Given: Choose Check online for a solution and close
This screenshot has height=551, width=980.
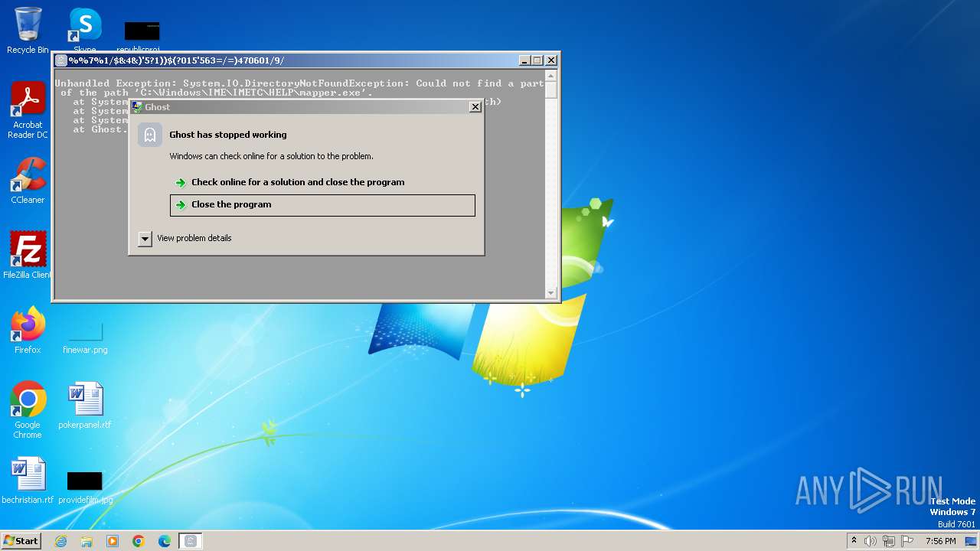Looking at the screenshot, I should [x=298, y=182].
